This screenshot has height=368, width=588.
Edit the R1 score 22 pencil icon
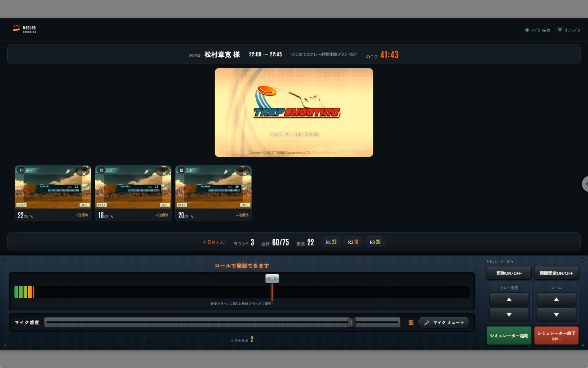pyautogui.click(x=32, y=217)
